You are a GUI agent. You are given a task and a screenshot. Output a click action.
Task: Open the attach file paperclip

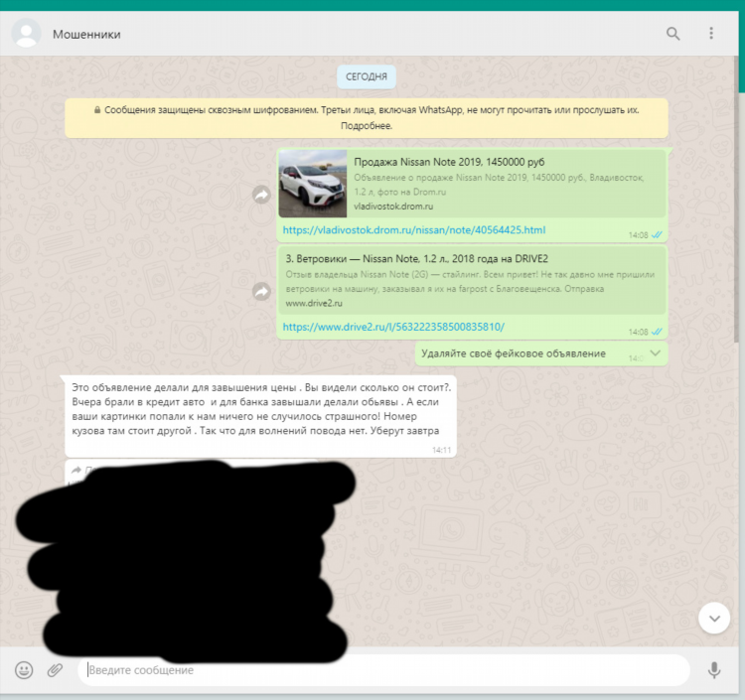click(55, 670)
